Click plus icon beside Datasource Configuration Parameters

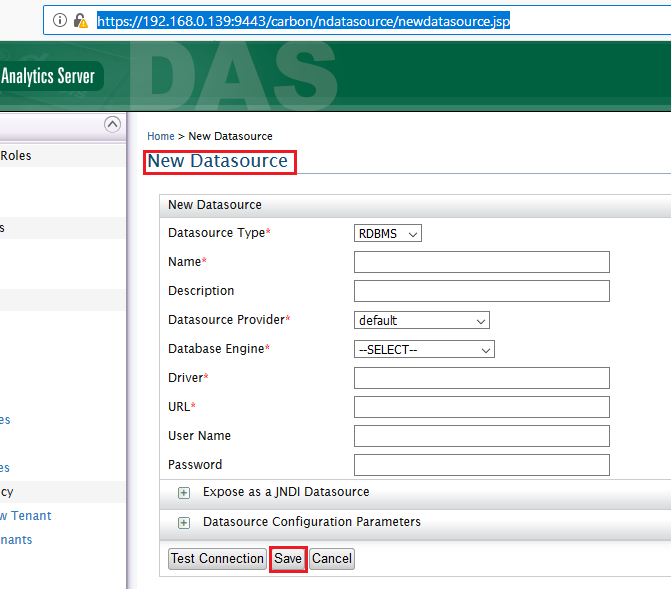click(184, 523)
